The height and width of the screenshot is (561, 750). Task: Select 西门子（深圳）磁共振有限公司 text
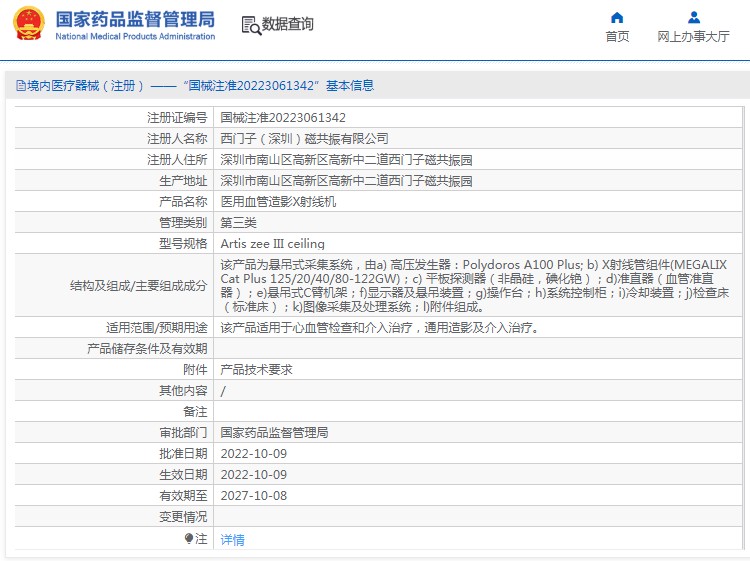304,139
